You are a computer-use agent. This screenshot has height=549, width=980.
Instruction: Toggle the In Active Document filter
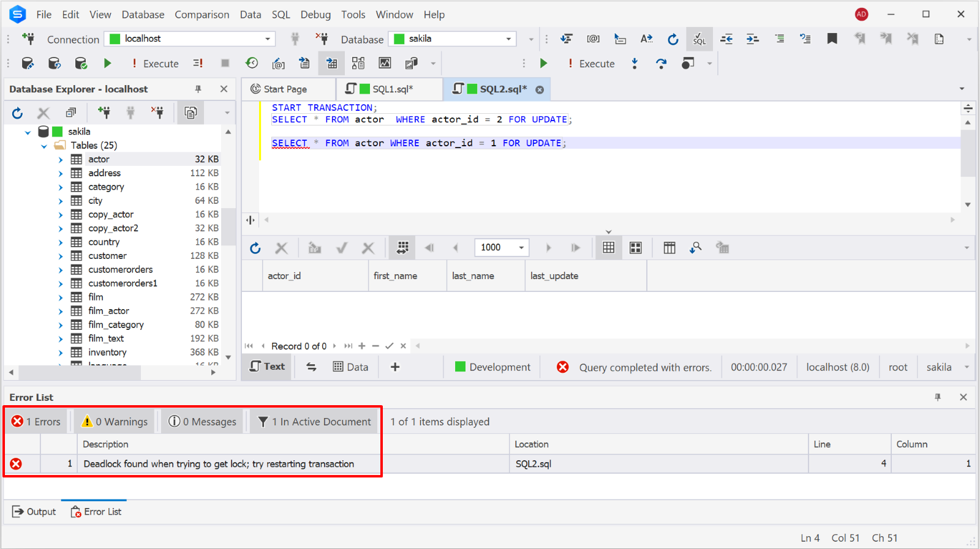(x=314, y=422)
